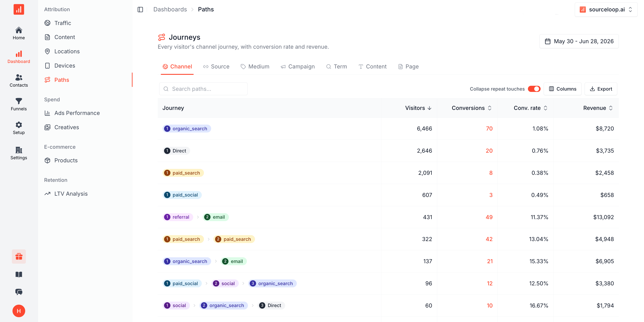Open the documentation book icon
The width and height of the screenshot is (644, 322).
point(19,274)
